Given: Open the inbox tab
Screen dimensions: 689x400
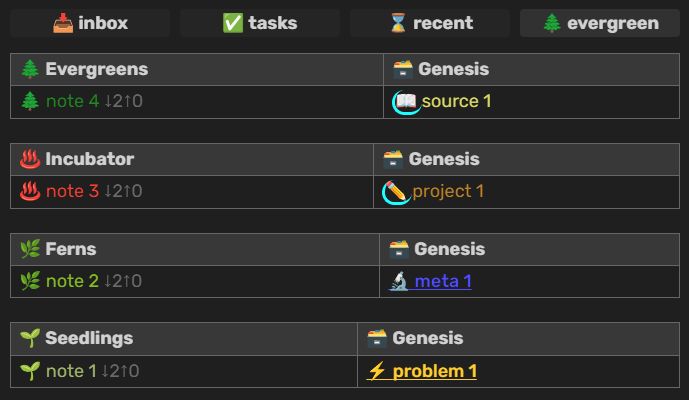Looking at the screenshot, I should [x=91, y=23].
